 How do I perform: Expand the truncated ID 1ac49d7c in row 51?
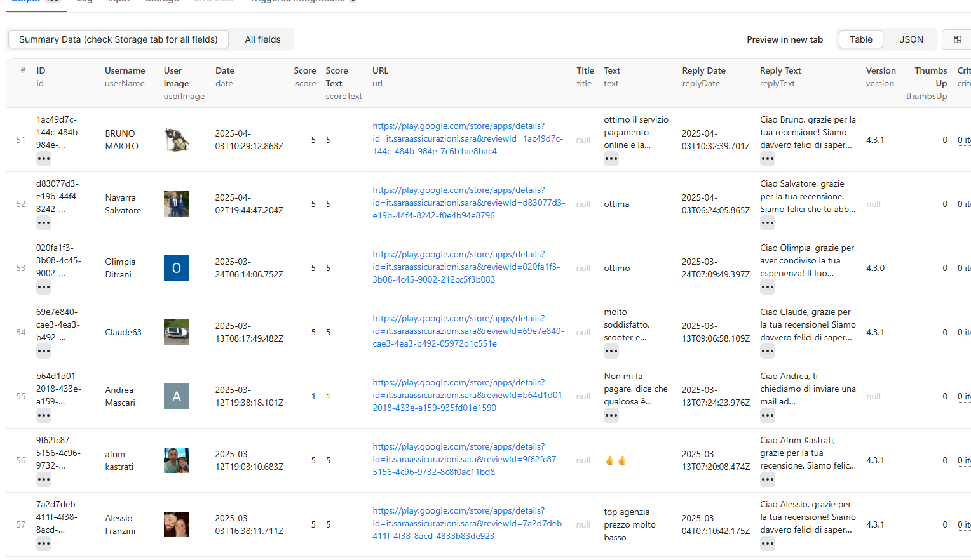[44, 159]
